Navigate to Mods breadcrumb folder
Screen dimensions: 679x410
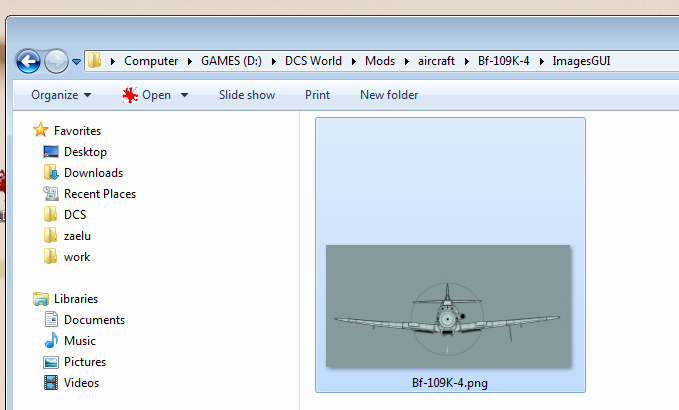click(380, 61)
